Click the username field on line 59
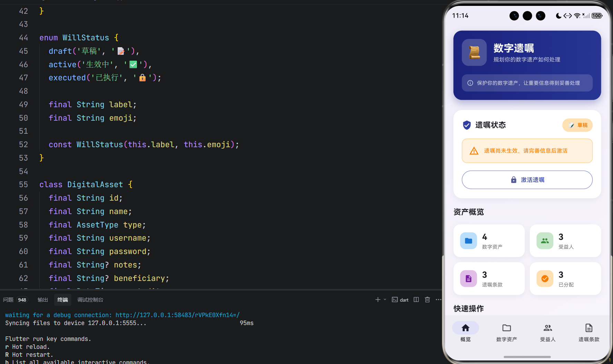613x364 pixels. click(128, 238)
